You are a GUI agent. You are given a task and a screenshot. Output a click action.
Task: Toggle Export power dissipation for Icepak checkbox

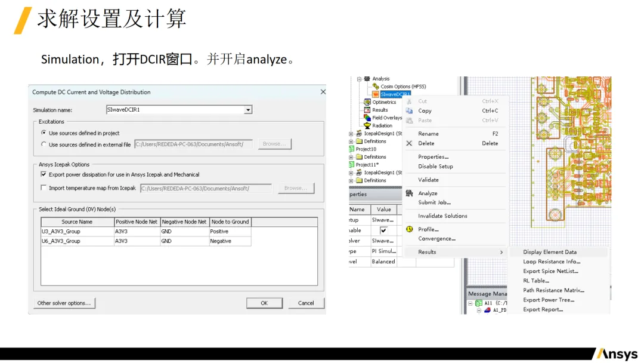coord(44,174)
